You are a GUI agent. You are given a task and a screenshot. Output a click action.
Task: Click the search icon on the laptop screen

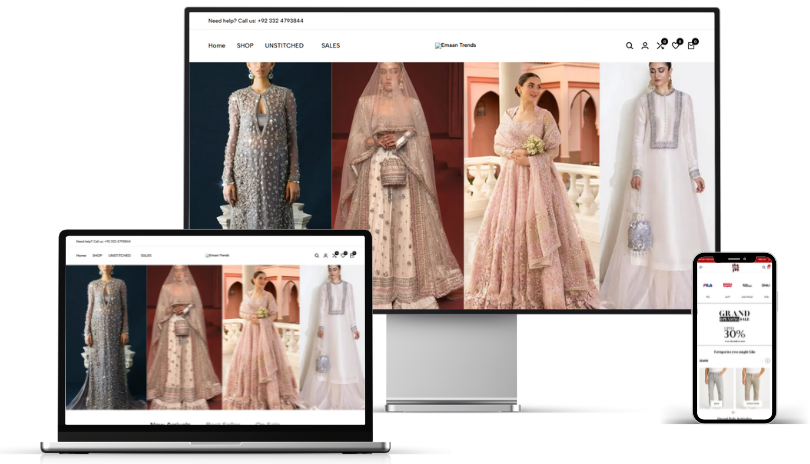pos(317,255)
